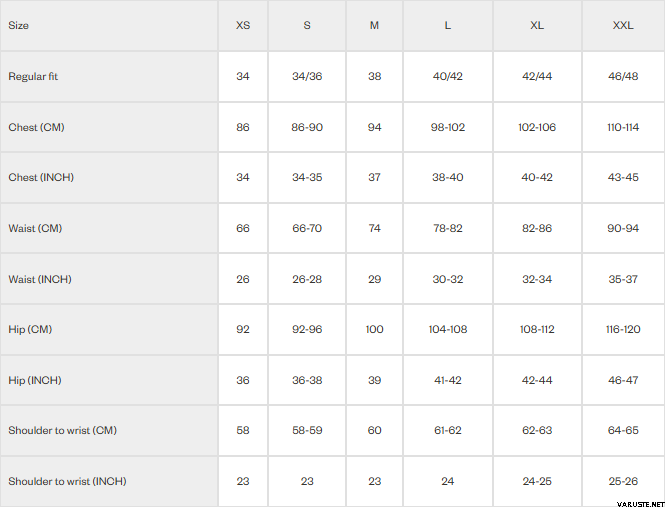This screenshot has width=665, height=507.
Task: Click the 98-102 chest measurement cell
Action: coord(448,127)
